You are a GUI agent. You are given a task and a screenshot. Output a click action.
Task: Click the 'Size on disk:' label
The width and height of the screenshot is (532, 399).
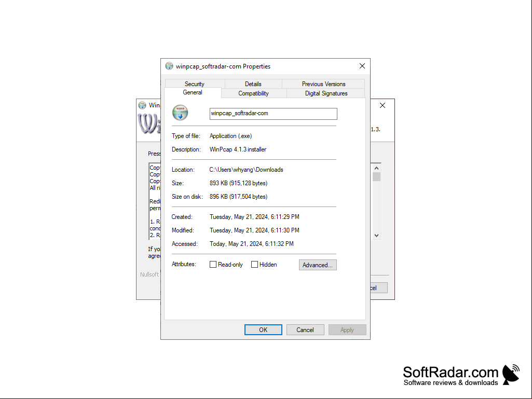coord(187,197)
